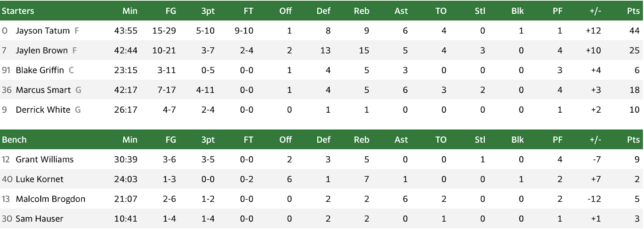Image resolution: width=644 pixels, height=229 pixels.
Task: Open Jayson Tatum's player link
Action: (x=43, y=31)
